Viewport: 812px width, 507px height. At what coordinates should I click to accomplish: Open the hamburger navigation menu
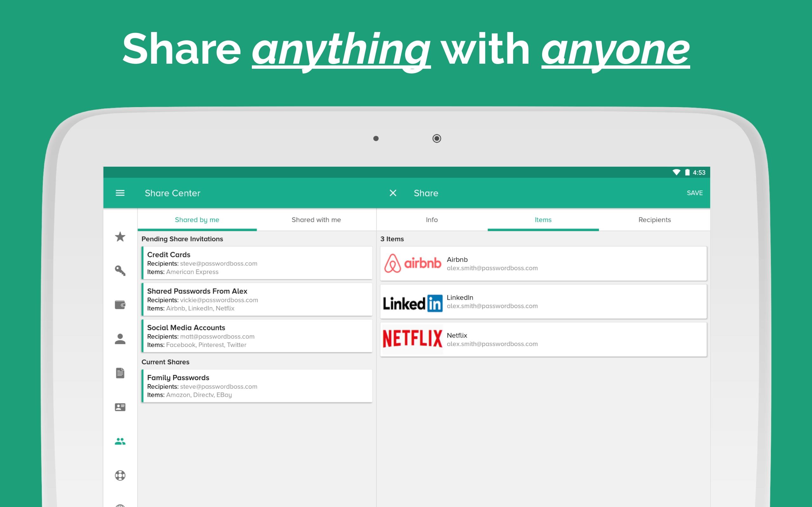coord(120,193)
